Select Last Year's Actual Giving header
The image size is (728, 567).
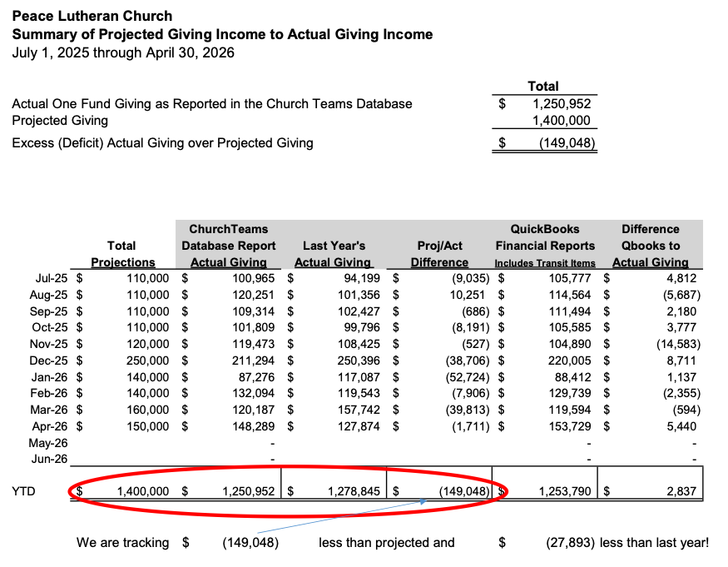point(334,254)
